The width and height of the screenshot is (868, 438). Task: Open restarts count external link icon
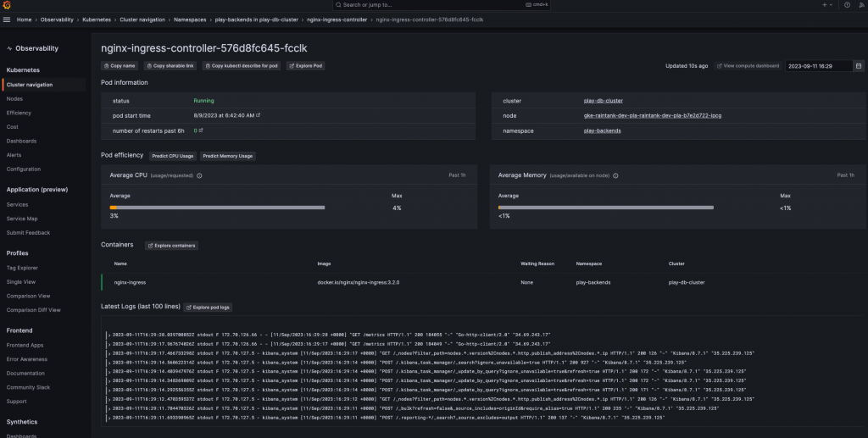pyautogui.click(x=200, y=130)
